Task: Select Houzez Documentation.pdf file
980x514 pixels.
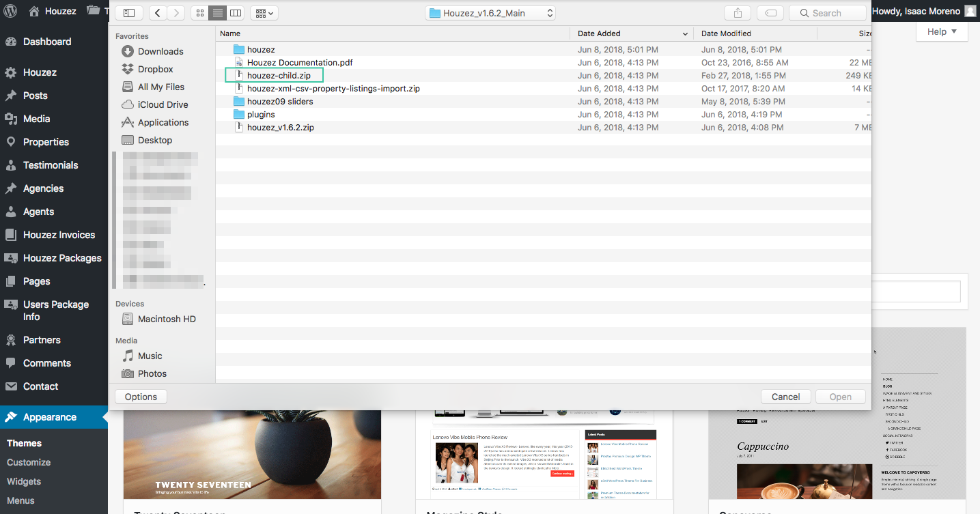Action: click(544, 63)
